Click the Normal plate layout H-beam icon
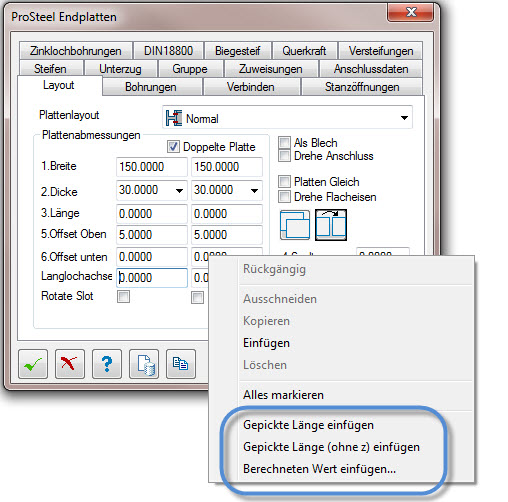 (174, 118)
